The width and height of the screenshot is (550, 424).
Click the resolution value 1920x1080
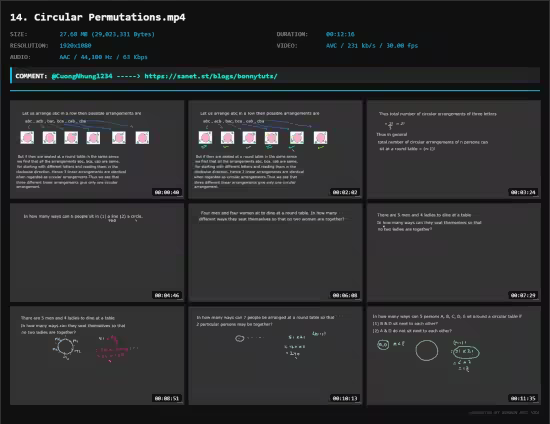point(75,46)
